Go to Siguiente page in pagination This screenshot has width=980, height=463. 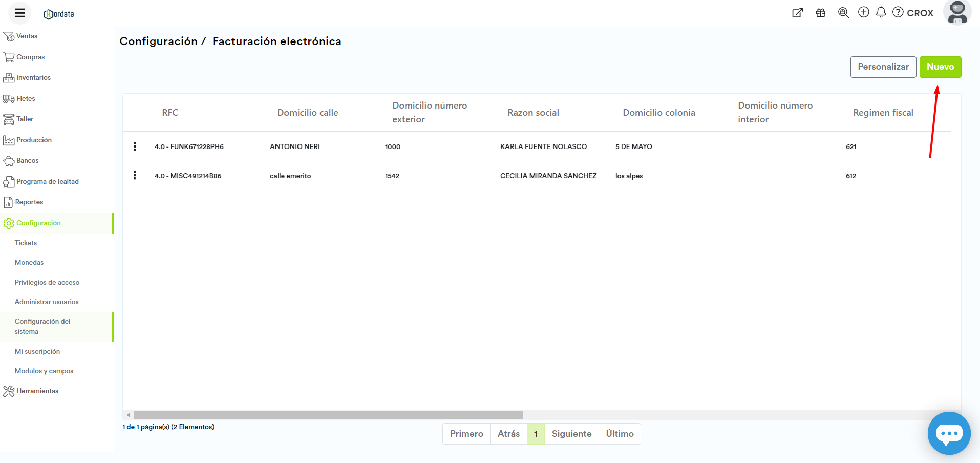(x=571, y=434)
